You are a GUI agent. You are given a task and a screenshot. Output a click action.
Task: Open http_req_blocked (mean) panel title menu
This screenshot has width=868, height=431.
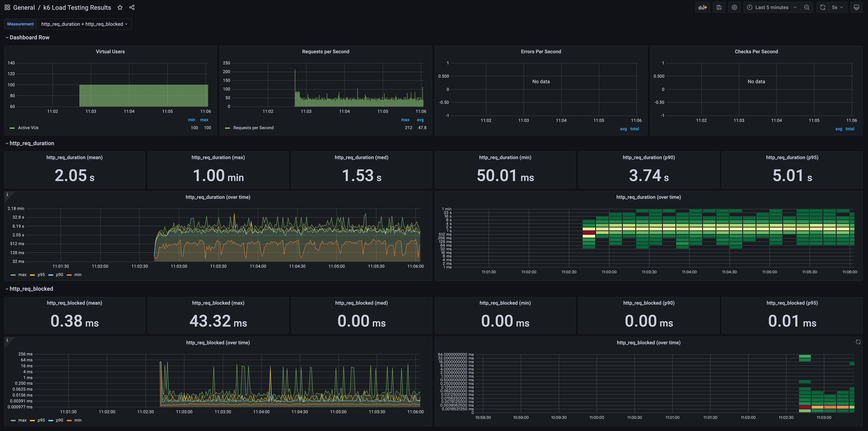click(74, 303)
